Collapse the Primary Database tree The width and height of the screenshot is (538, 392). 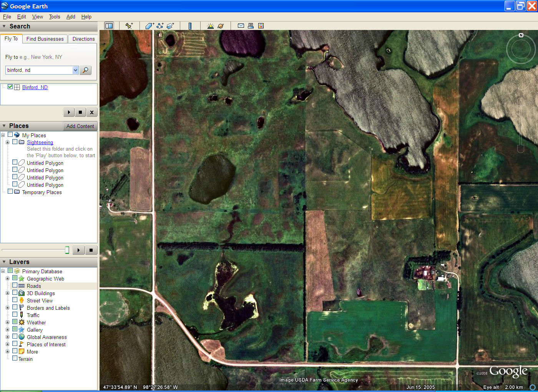tap(3, 271)
